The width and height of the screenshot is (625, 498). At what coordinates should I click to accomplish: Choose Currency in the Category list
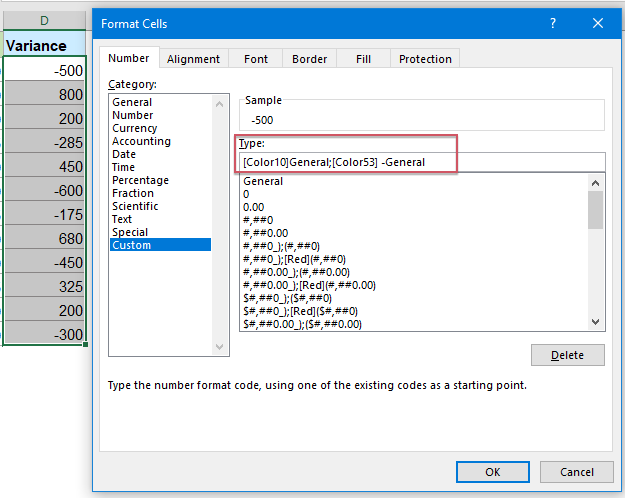pos(134,128)
